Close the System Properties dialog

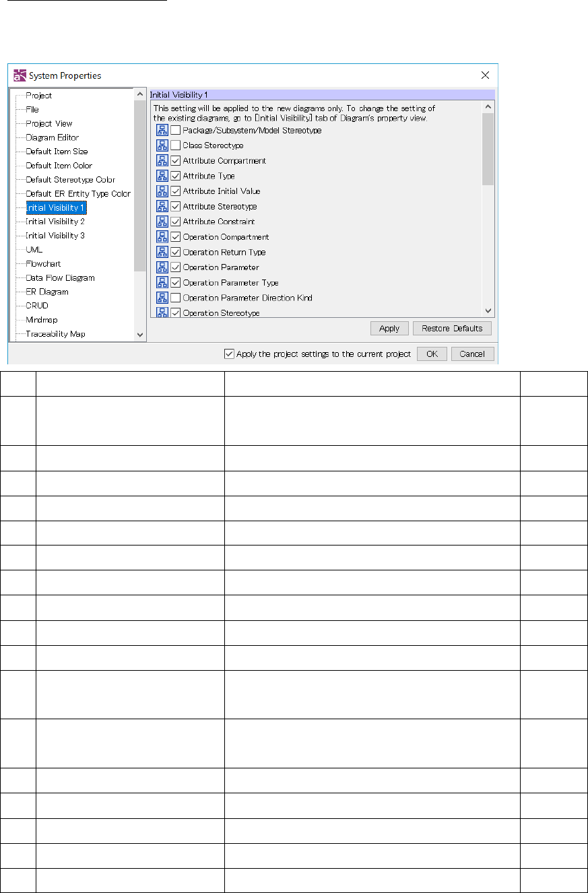[x=484, y=75]
